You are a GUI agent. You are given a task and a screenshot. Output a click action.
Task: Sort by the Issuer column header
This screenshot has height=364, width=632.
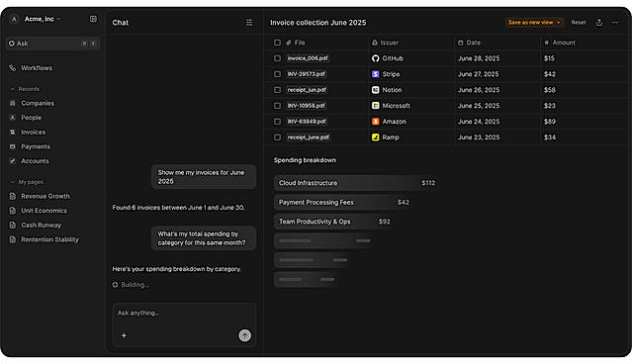tap(385, 43)
